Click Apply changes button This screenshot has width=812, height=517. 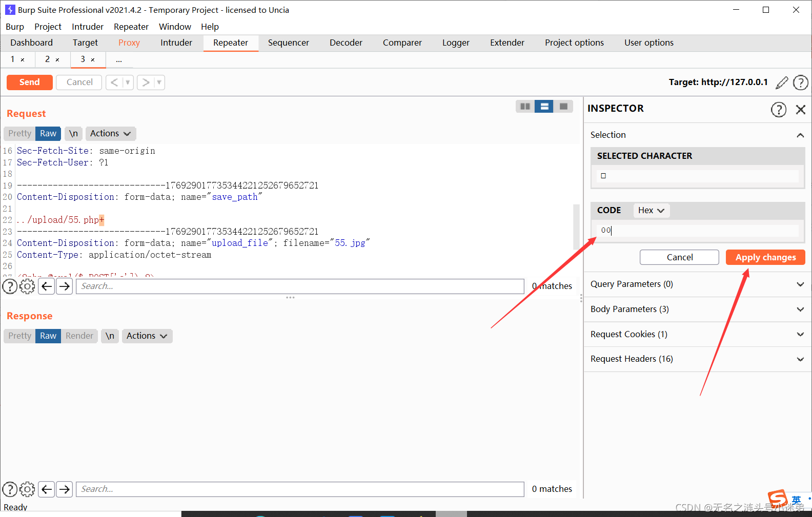click(765, 257)
